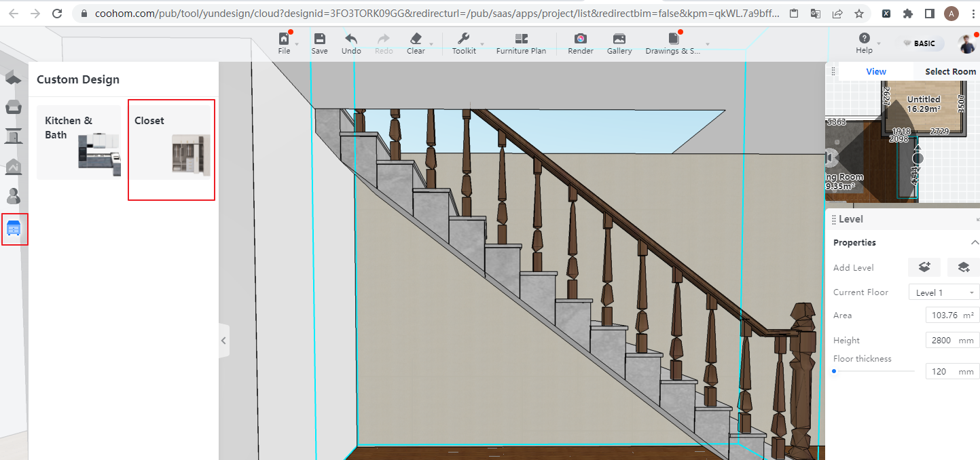Open the Furniture Plan tool

pyautogui.click(x=521, y=43)
